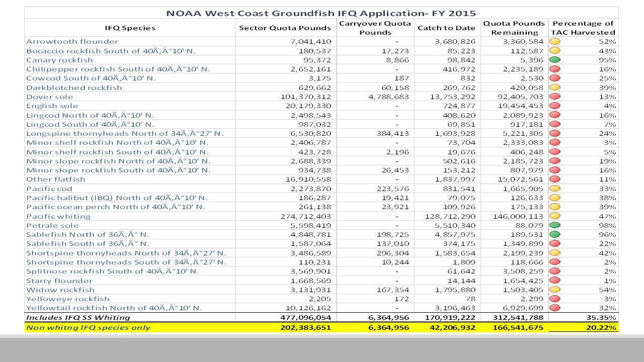
Task: Click the yellow status icon for Pacific cod
Action: tap(555, 189)
